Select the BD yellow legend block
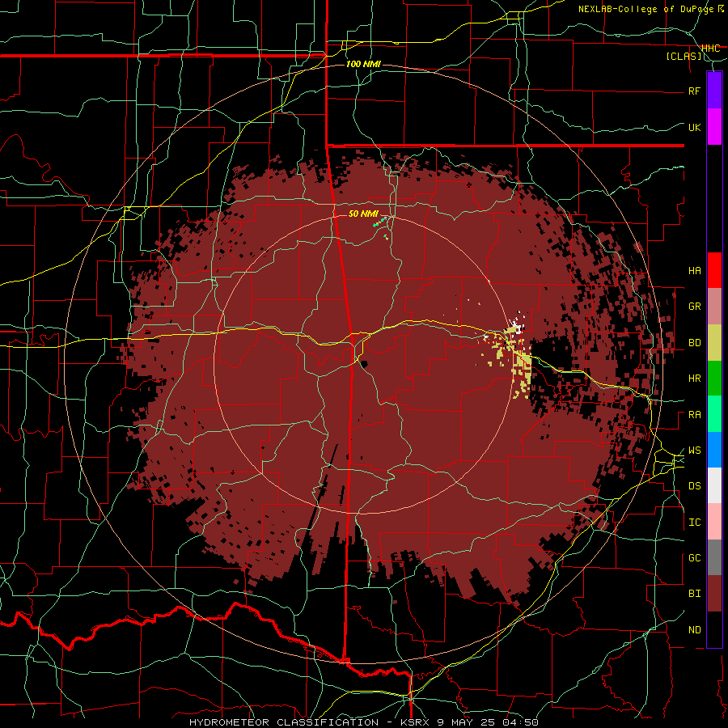The width and height of the screenshot is (728, 728). 714,343
